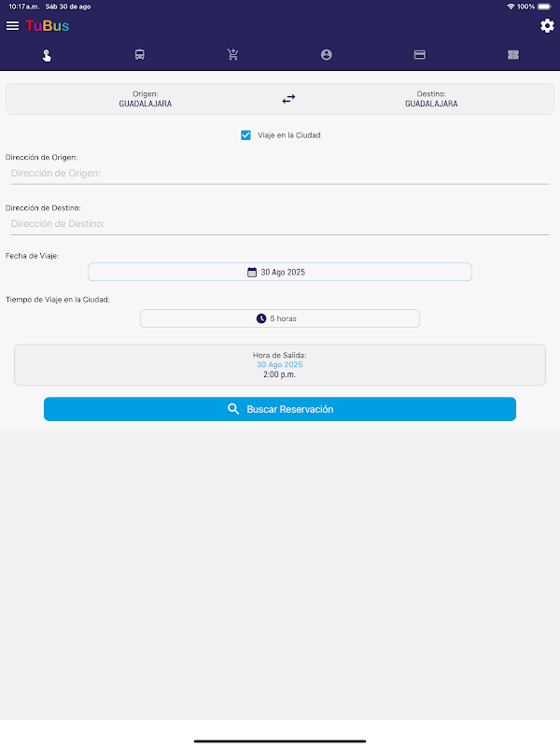The height and width of the screenshot is (747, 560).
Task: Click the TuBus logo
Action: click(48, 26)
